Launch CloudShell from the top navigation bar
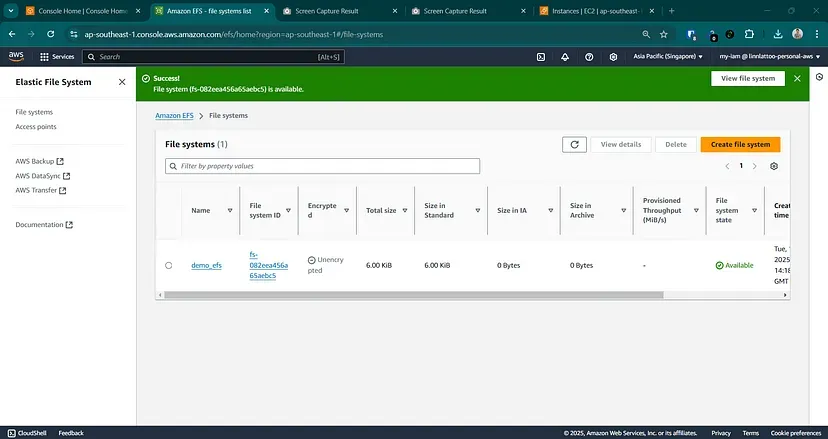 (x=541, y=57)
